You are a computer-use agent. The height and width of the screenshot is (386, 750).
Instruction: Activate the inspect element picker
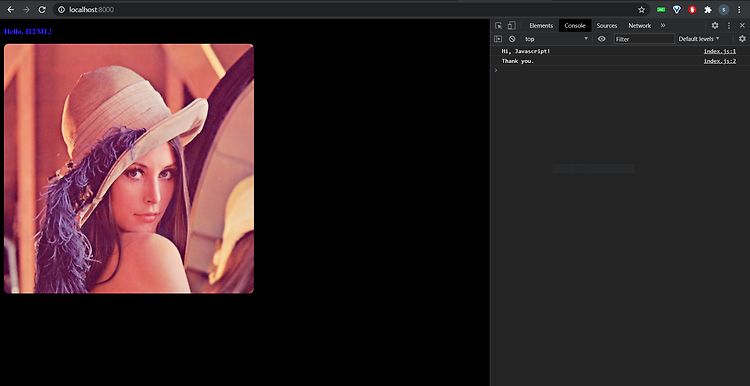click(x=498, y=26)
